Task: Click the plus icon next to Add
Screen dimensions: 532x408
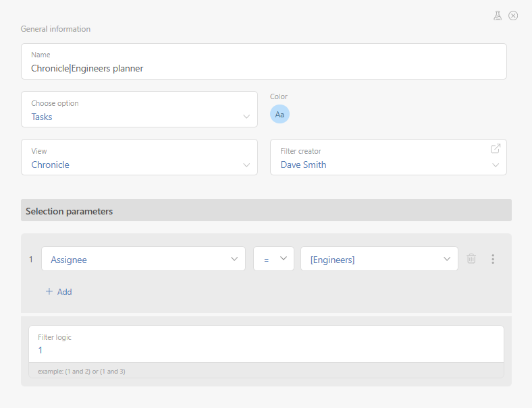Action: pyautogui.click(x=49, y=292)
